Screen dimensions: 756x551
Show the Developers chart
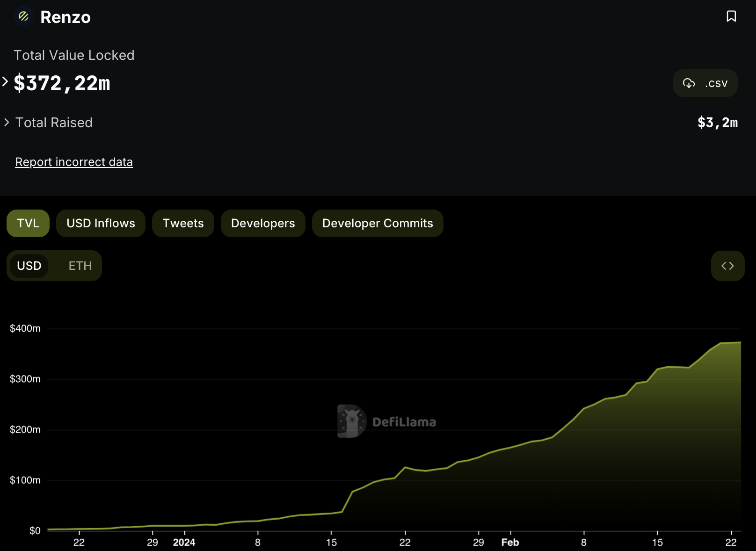(263, 223)
